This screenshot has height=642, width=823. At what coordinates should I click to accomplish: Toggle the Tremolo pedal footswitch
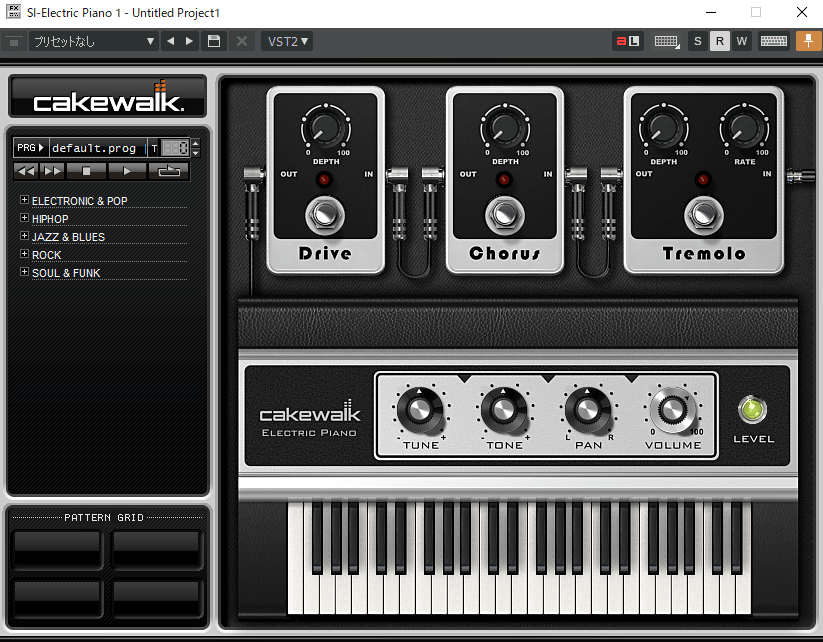[x=704, y=215]
